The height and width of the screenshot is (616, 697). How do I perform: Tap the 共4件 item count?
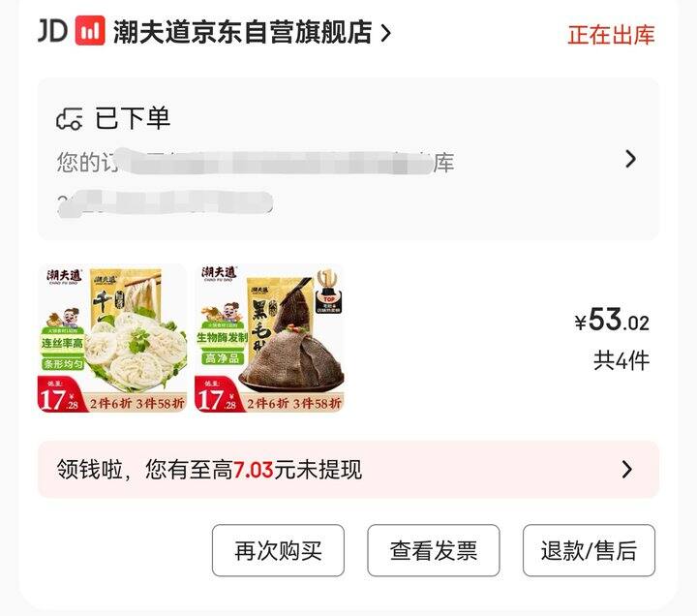click(x=621, y=360)
